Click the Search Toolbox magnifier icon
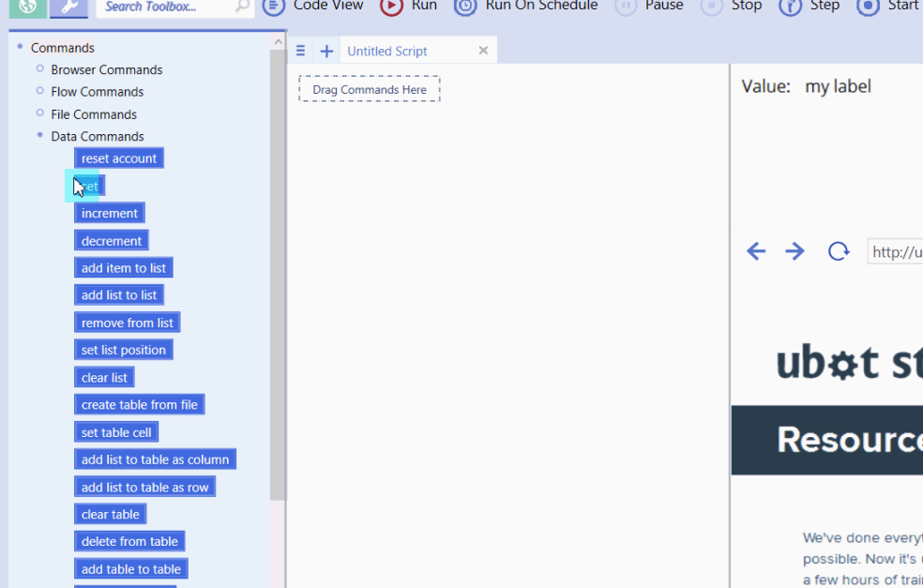This screenshot has width=923, height=588. coord(242,7)
